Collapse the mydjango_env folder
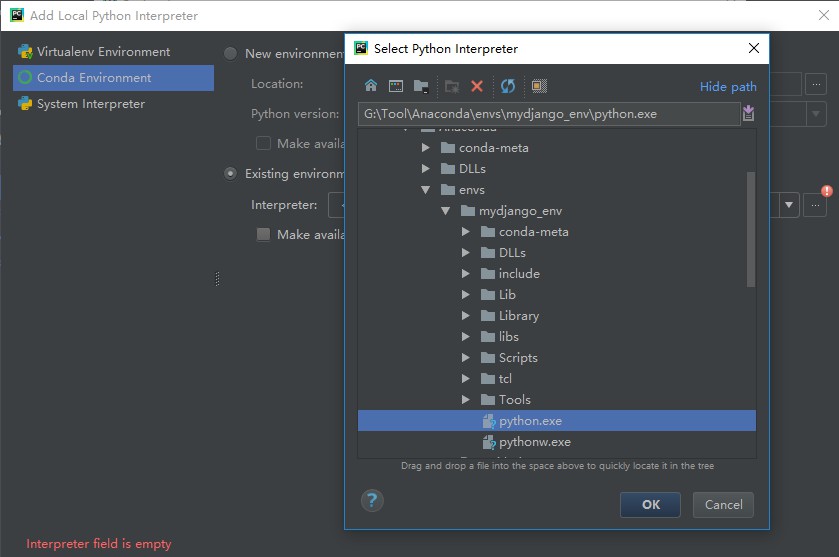839x557 pixels. pyautogui.click(x=446, y=211)
